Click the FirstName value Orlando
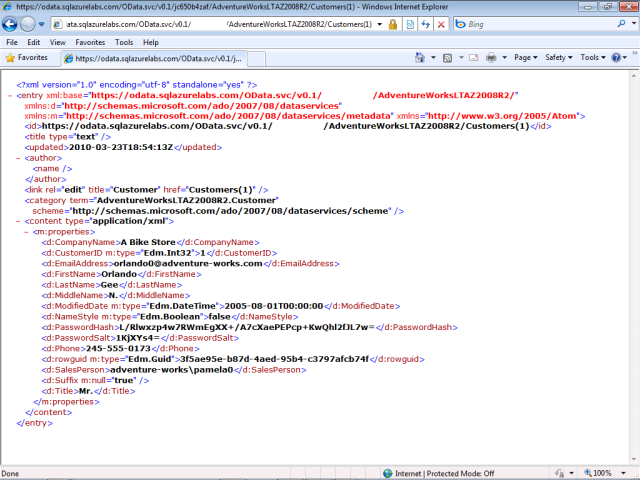This screenshot has height=480, width=640. point(119,274)
